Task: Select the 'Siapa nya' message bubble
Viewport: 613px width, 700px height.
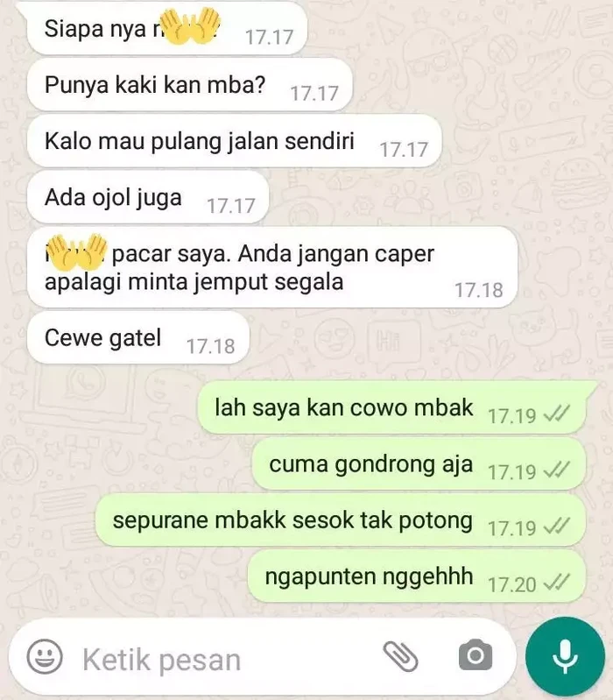Action: [167, 29]
